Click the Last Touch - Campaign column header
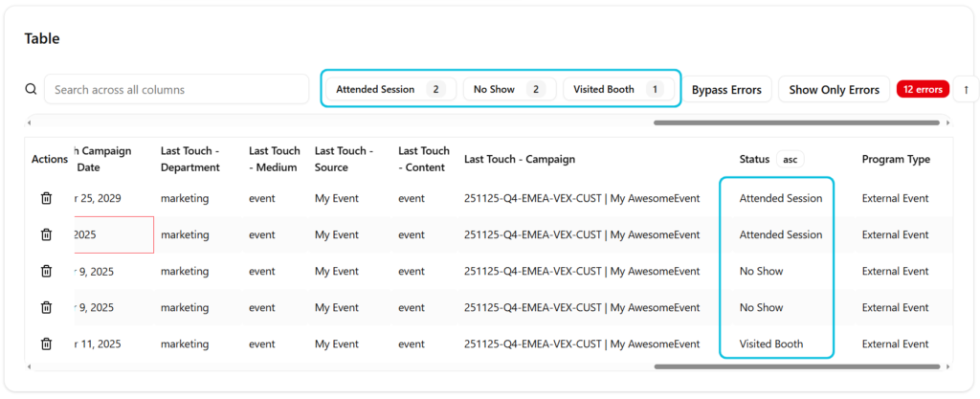980x399 pixels. click(x=519, y=159)
